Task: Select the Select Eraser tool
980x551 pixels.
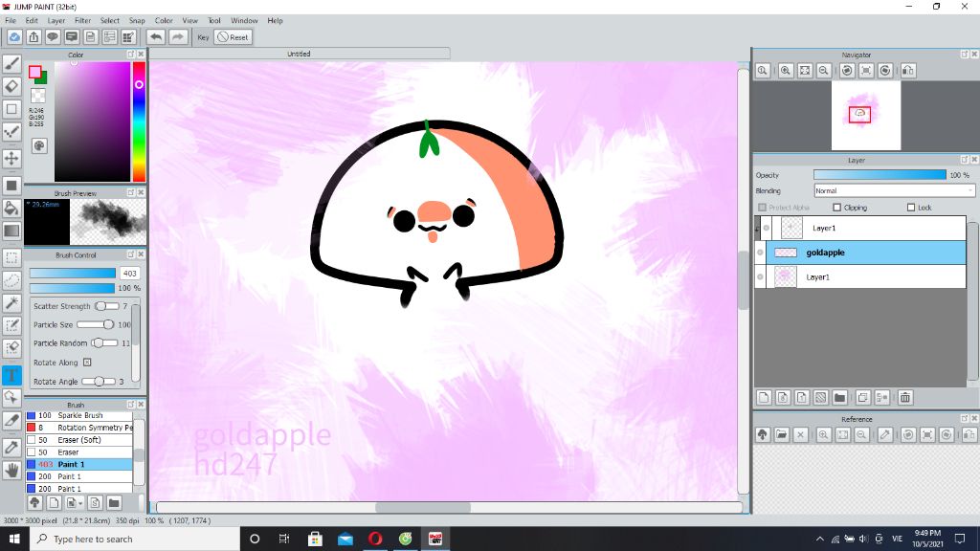Action: pos(11,348)
